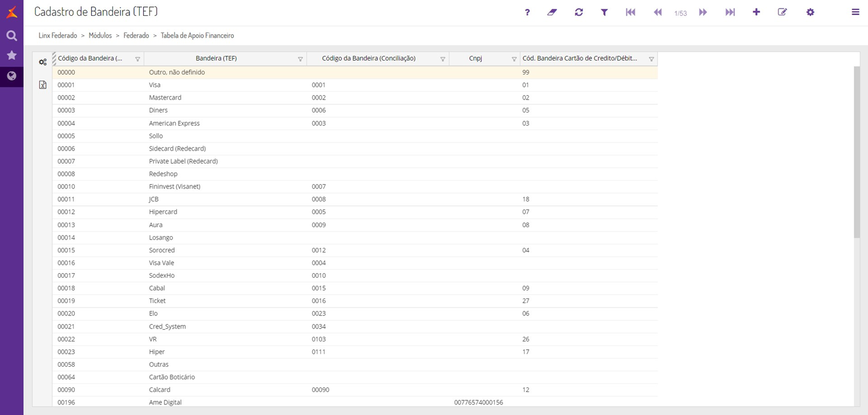Navigate to Linx Federado breadcrumb
868x415 pixels.
[58, 35]
